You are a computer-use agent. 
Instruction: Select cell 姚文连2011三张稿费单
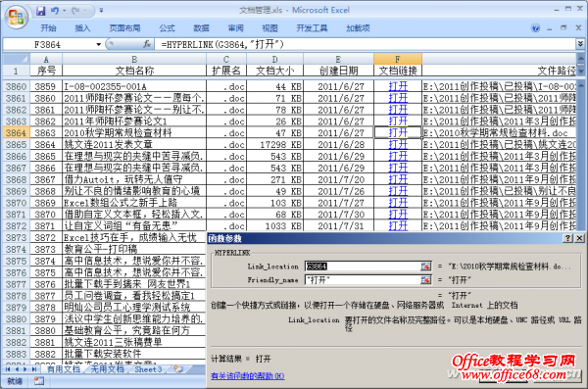pos(134,342)
